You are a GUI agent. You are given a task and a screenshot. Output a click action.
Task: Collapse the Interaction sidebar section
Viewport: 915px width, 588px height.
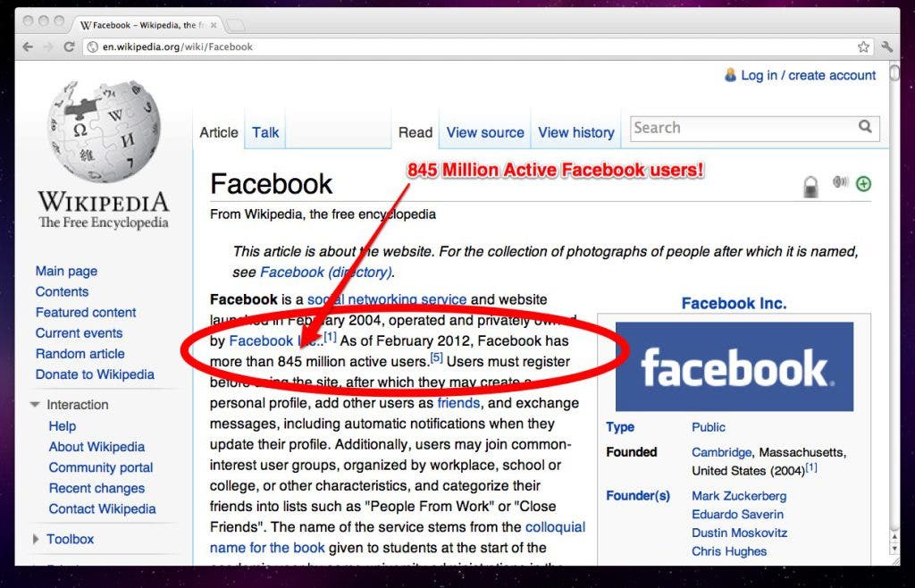pos(36,405)
